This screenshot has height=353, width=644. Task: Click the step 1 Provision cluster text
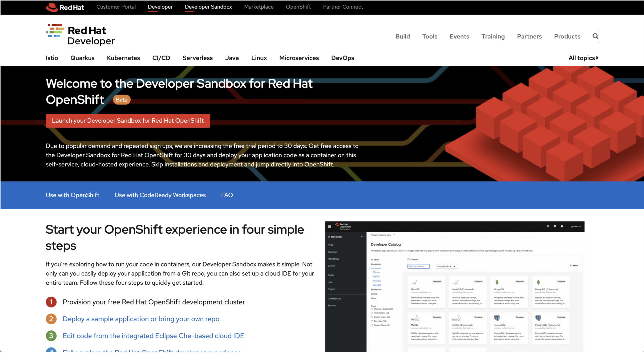pos(154,302)
